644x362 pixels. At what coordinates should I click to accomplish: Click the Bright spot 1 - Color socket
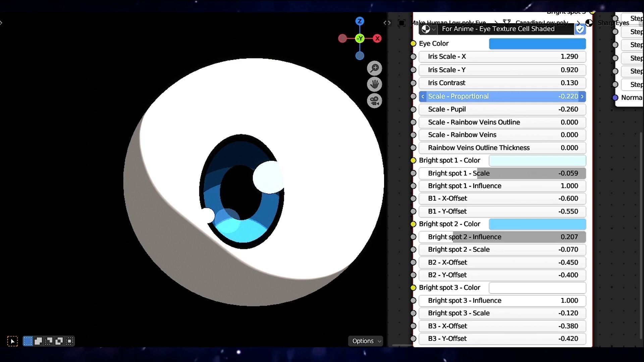(x=413, y=161)
